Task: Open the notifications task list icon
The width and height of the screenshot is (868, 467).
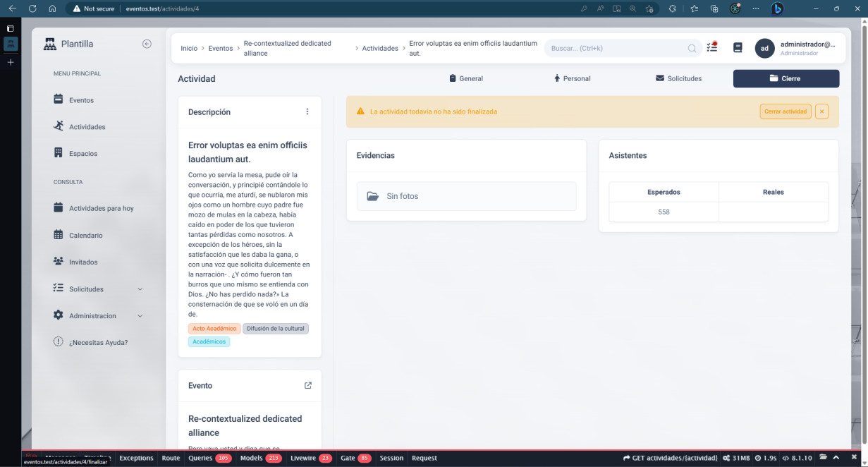Action: point(711,48)
